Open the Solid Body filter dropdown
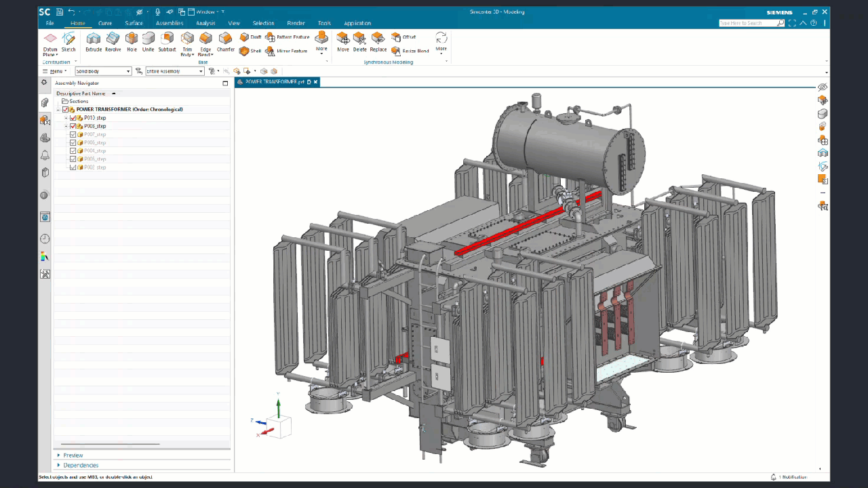Viewport: 868px width, 488px height. click(x=103, y=71)
